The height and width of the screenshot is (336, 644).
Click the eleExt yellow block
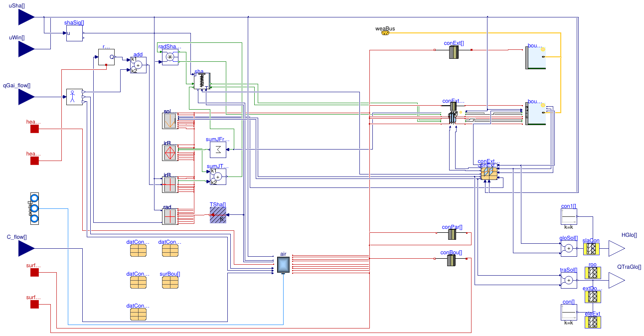[593, 322]
